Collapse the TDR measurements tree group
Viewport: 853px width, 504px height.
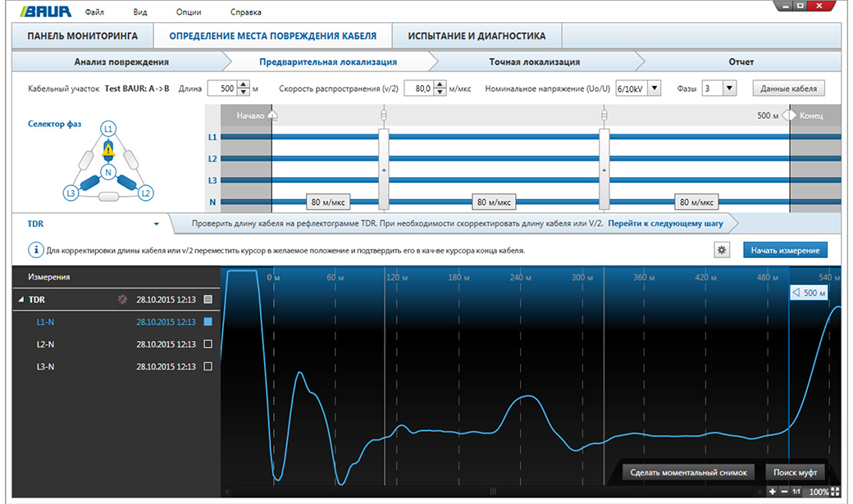coord(21,300)
